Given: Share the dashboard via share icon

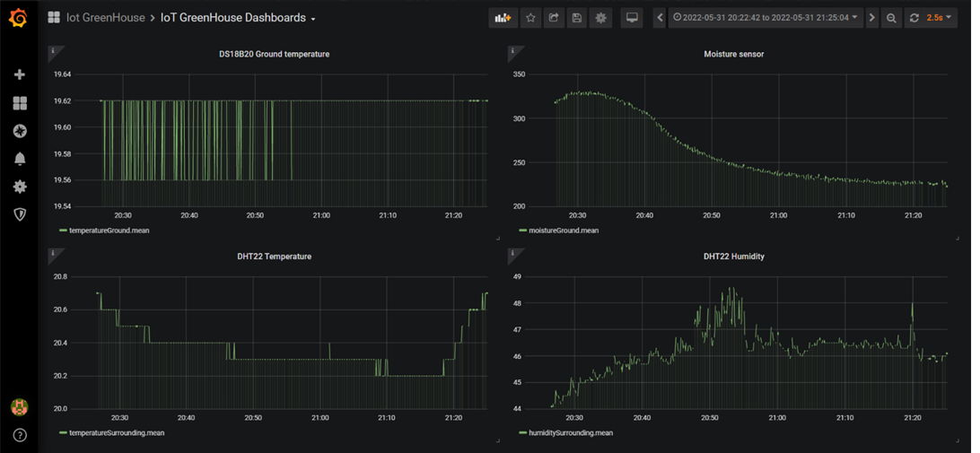Looking at the screenshot, I should click(x=554, y=18).
